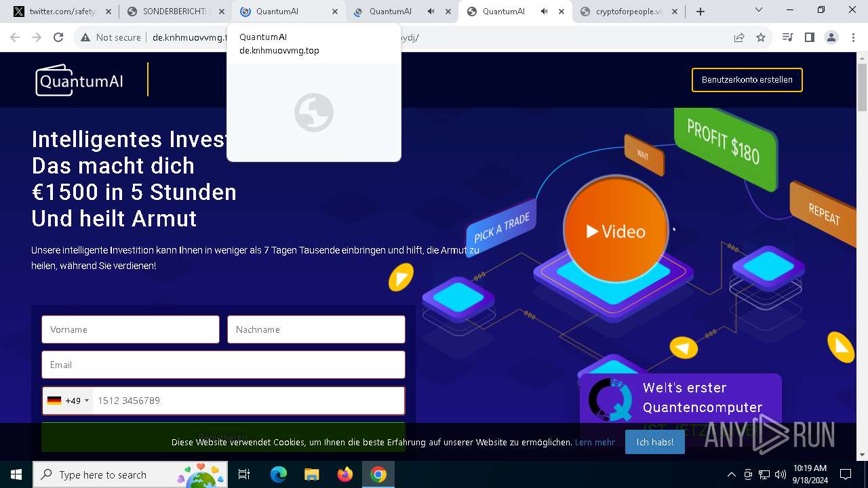The image size is (868, 488).
Task: Close the SONDERBERICHT tab
Action: coord(222,12)
